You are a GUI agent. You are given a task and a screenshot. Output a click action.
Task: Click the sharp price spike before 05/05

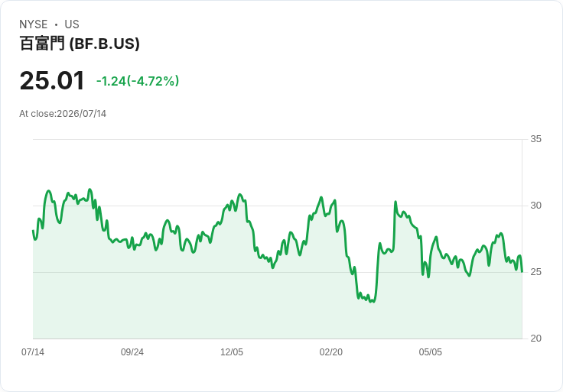[395, 202]
